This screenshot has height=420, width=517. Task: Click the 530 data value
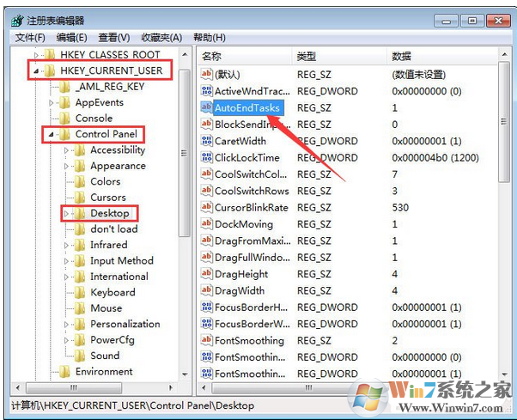pos(400,208)
